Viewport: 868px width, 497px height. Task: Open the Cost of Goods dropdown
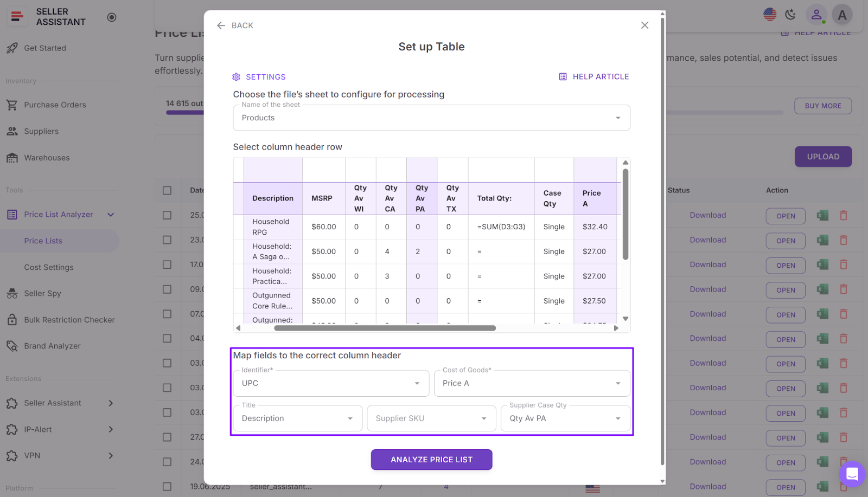[532, 384]
